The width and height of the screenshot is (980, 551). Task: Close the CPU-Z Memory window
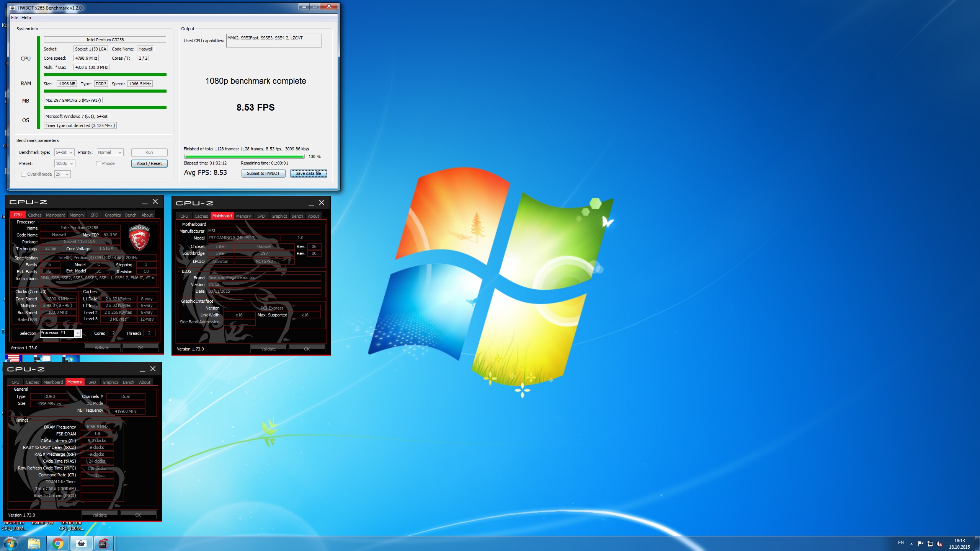coord(153,368)
